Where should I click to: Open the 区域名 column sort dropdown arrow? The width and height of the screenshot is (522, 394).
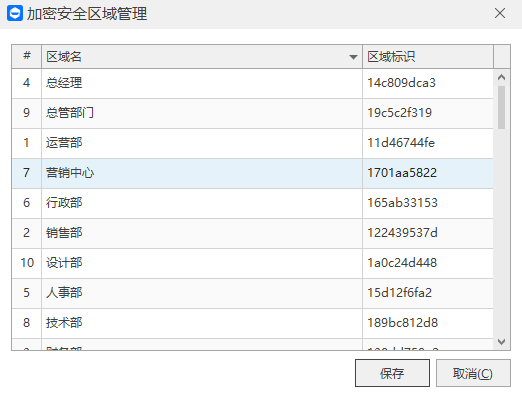(353, 57)
